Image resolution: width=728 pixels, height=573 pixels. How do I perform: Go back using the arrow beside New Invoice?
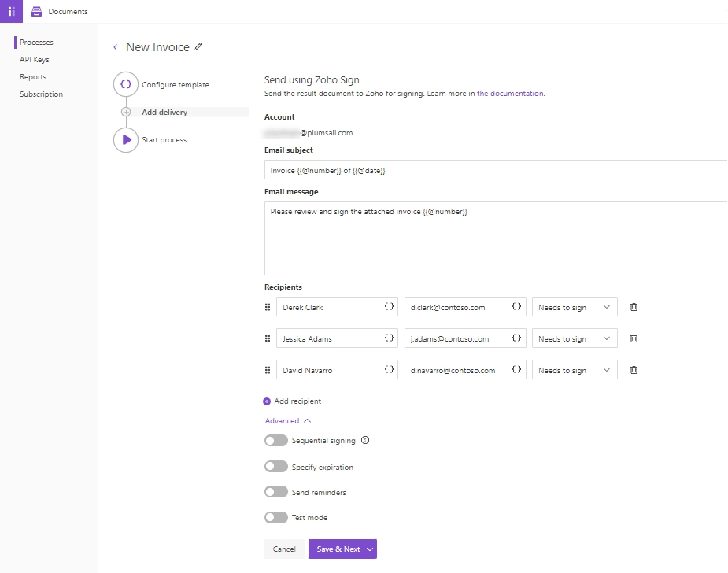click(116, 47)
